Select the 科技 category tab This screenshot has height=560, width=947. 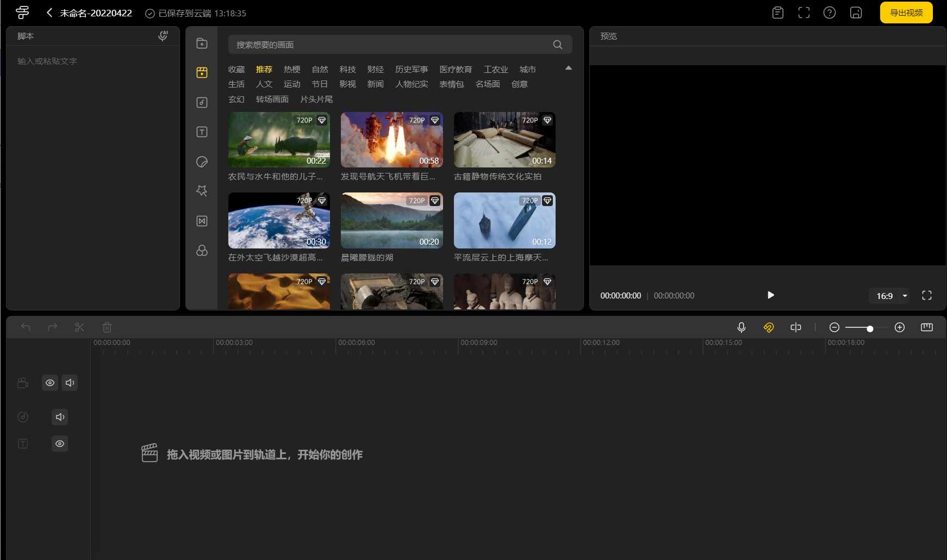[348, 69]
